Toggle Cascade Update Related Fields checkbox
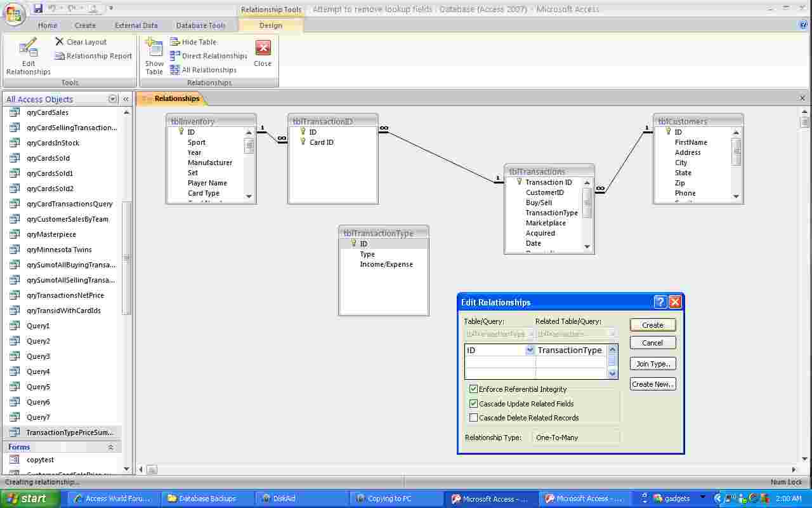This screenshot has width=812, height=508. [x=473, y=404]
